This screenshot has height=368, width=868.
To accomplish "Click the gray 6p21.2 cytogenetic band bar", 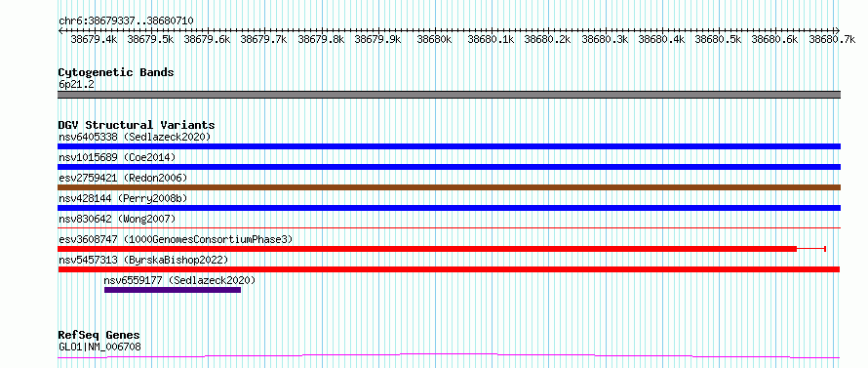I will (x=449, y=95).
